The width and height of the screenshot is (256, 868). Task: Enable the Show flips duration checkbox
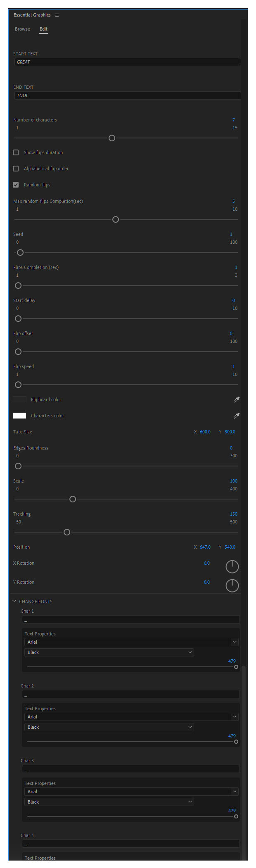point(16,152)
